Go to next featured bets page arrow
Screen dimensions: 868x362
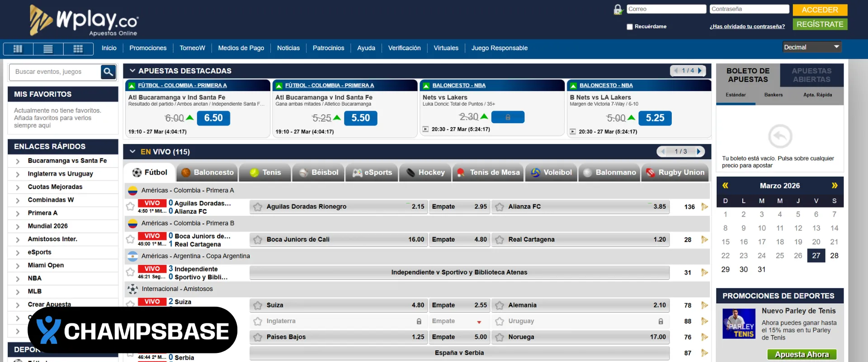click(700, 71)
